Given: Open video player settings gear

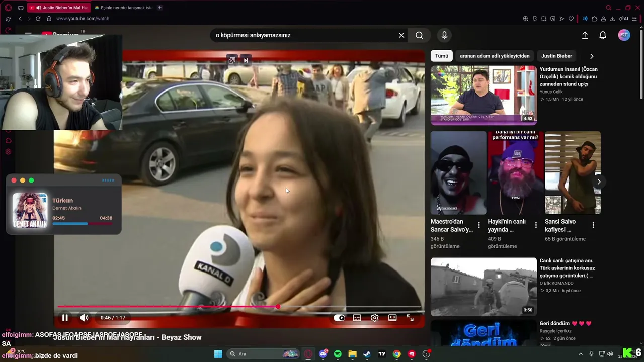Looking at the screenshot, I should 375,318.
